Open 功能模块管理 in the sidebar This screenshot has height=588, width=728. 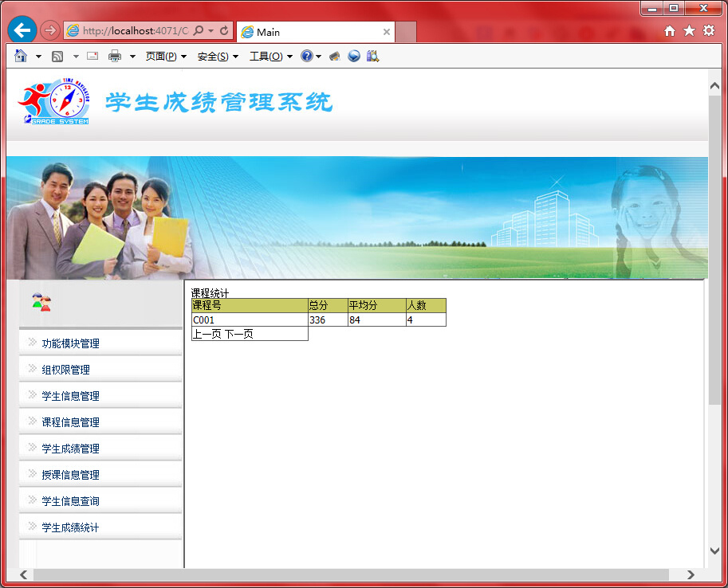pyautogui.click(x=71, y=343)
